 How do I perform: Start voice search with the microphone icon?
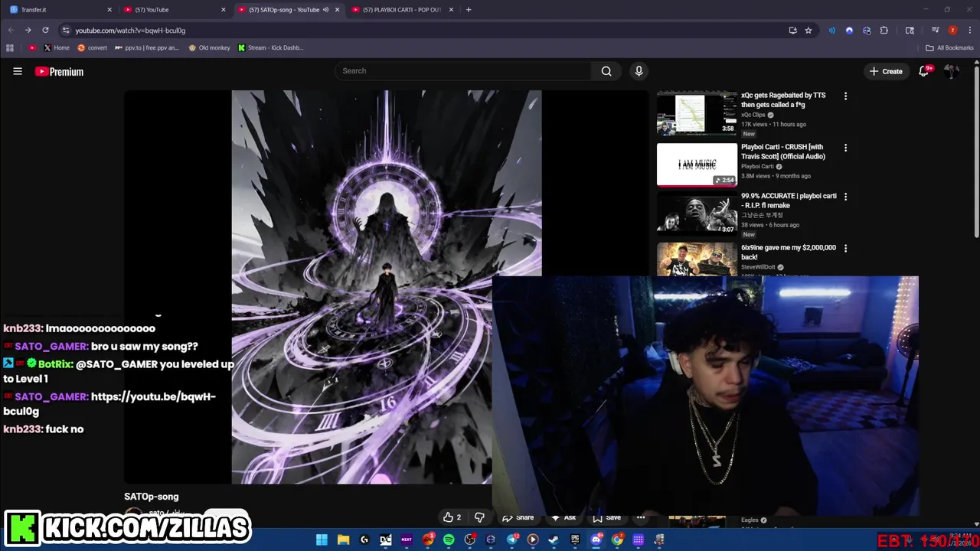point(639,71)
